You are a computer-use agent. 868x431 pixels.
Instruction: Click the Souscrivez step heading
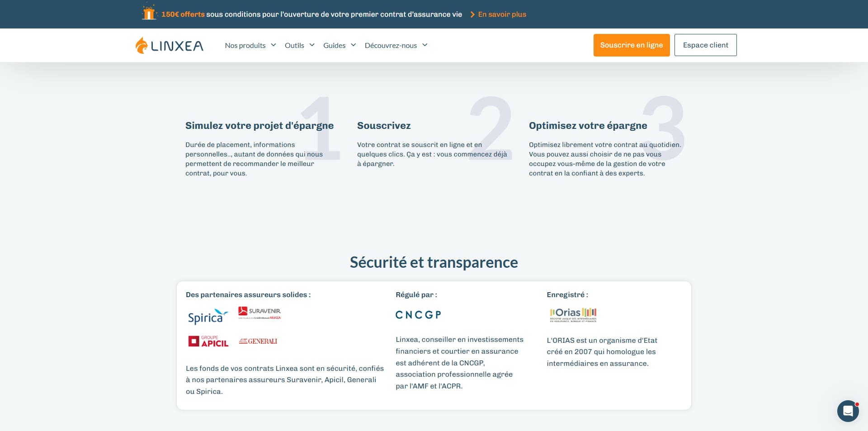click(x=384, y=126)
